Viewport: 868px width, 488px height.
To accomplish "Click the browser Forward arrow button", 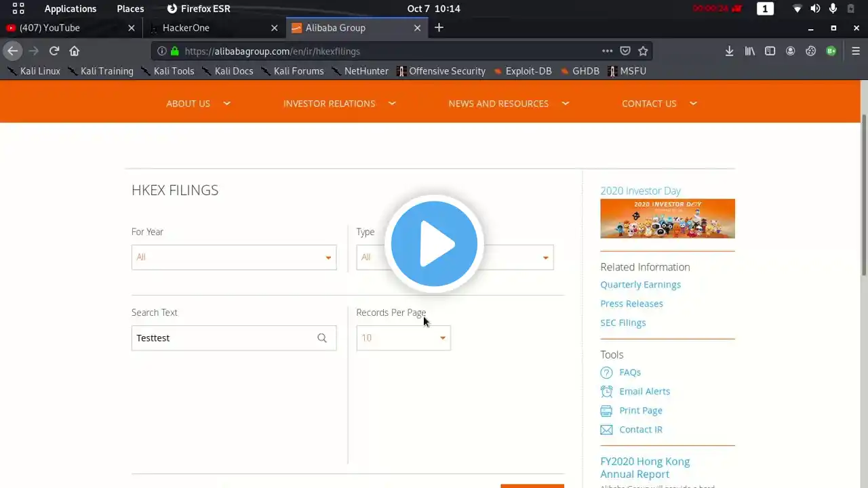I will 33,51.
